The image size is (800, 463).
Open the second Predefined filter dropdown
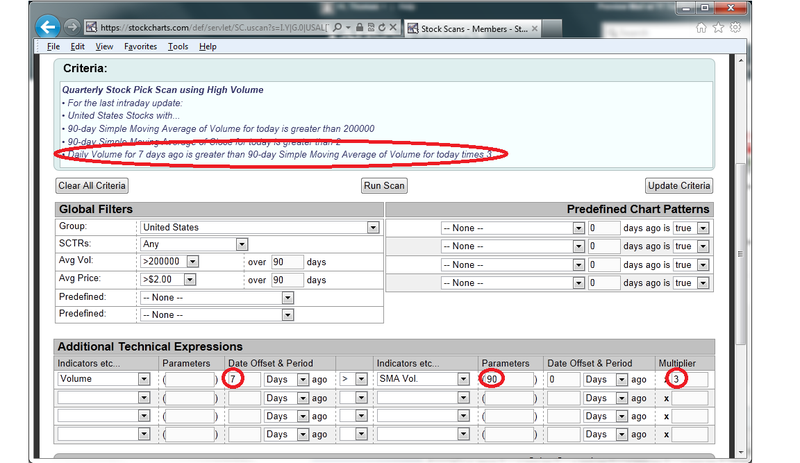tap(217, 315)
